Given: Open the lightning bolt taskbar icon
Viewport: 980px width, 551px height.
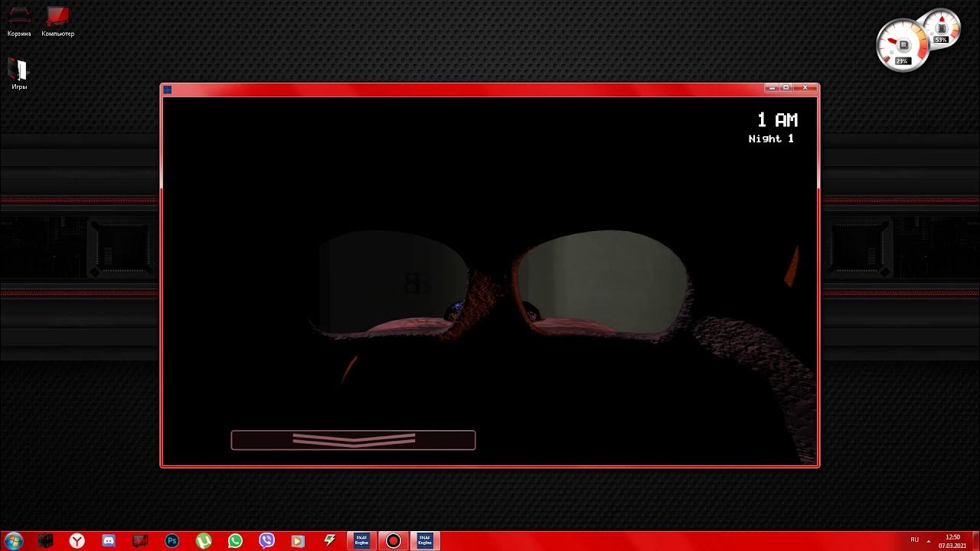Looking at the screenshot, I should point(330,541).
